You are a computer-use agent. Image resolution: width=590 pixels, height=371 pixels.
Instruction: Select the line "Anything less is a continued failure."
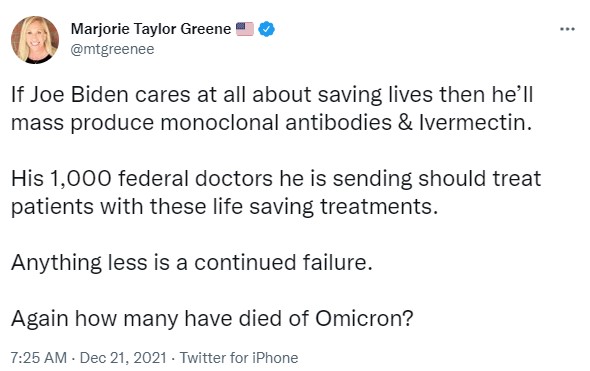point(192,262)
